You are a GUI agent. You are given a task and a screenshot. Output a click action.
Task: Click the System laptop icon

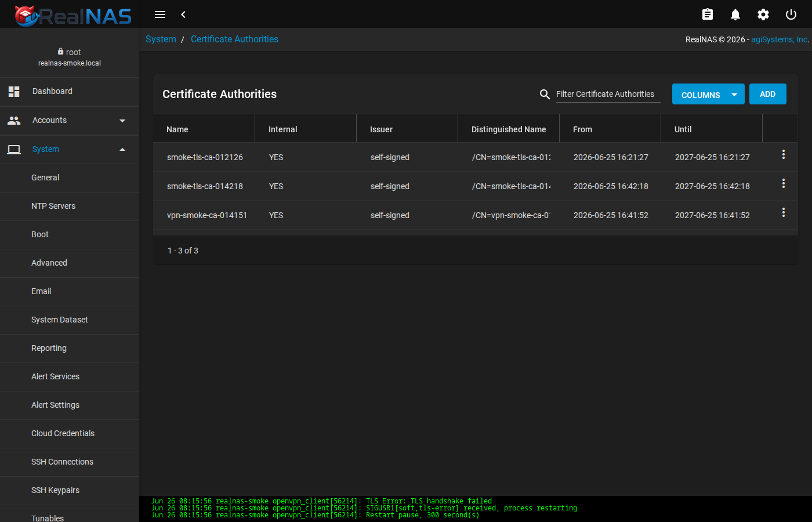click(x=14, y=149)
